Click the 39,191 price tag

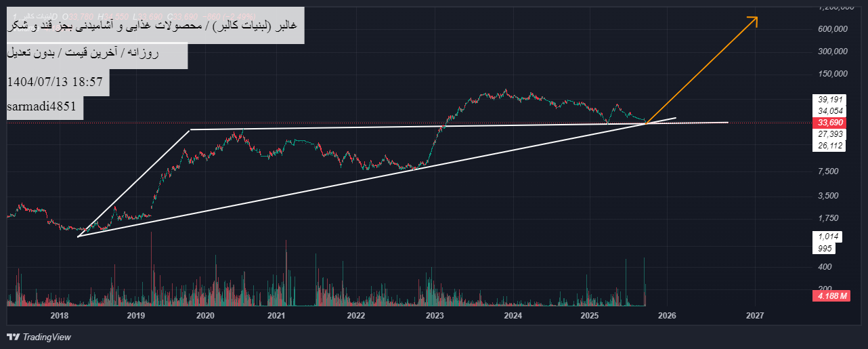[830, 98]
